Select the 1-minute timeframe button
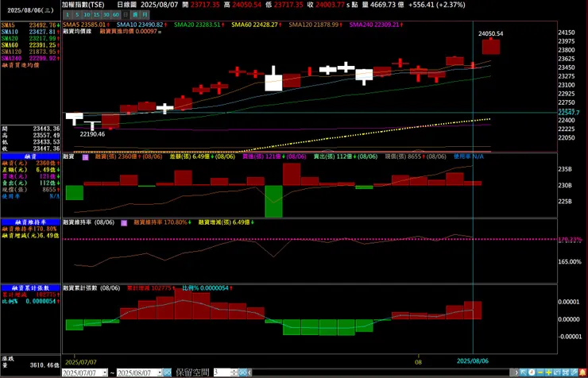 point(68,14)
